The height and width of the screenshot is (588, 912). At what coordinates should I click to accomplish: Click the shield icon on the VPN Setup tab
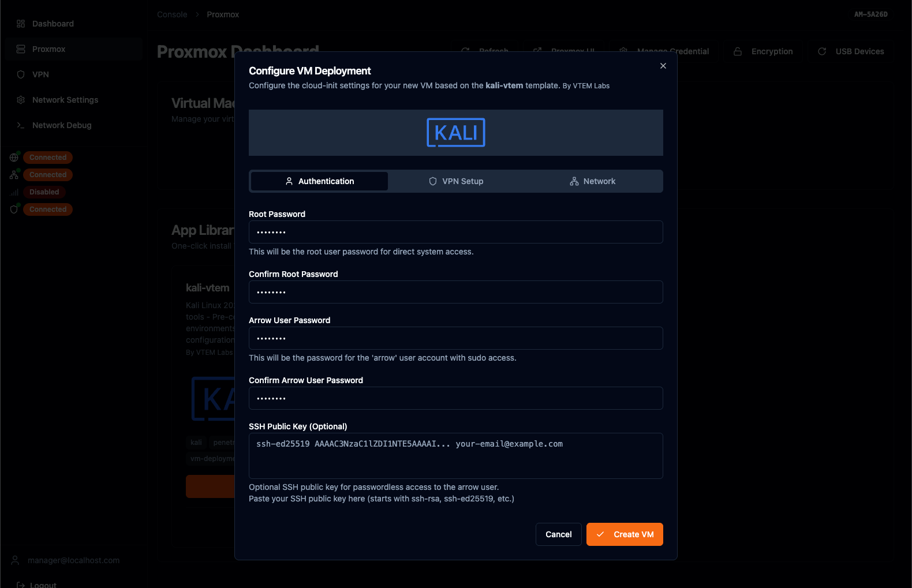(433, 181)
